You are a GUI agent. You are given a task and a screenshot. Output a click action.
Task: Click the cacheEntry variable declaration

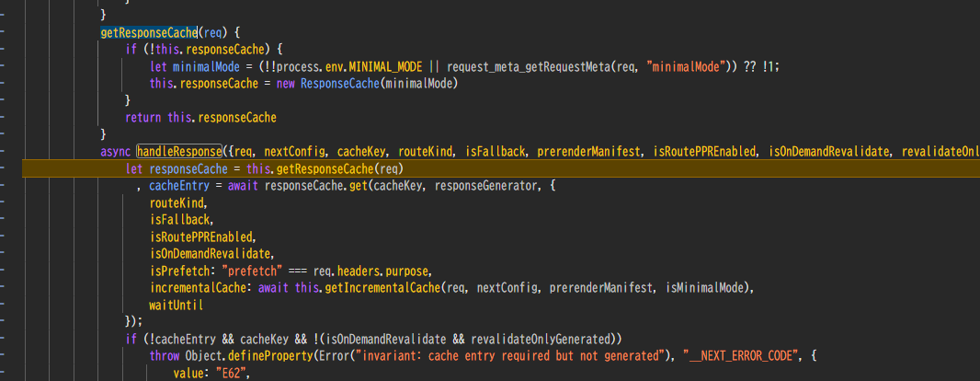pos(179,185)
